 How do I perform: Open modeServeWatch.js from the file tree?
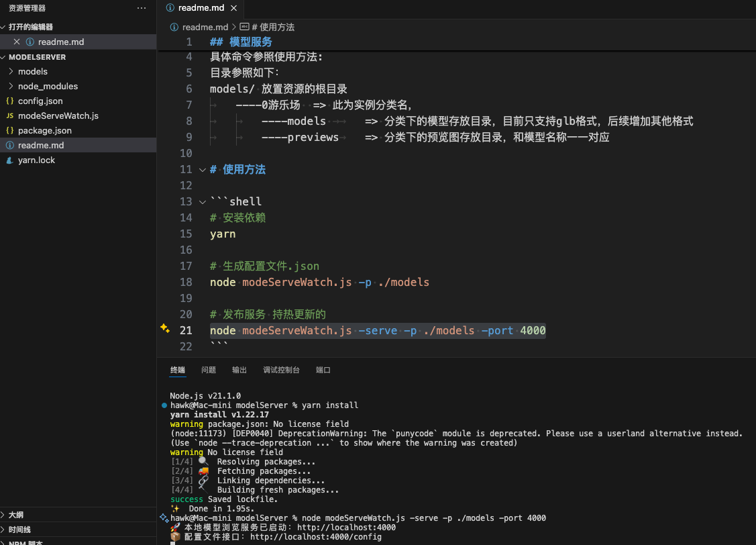tap(58, 115)
